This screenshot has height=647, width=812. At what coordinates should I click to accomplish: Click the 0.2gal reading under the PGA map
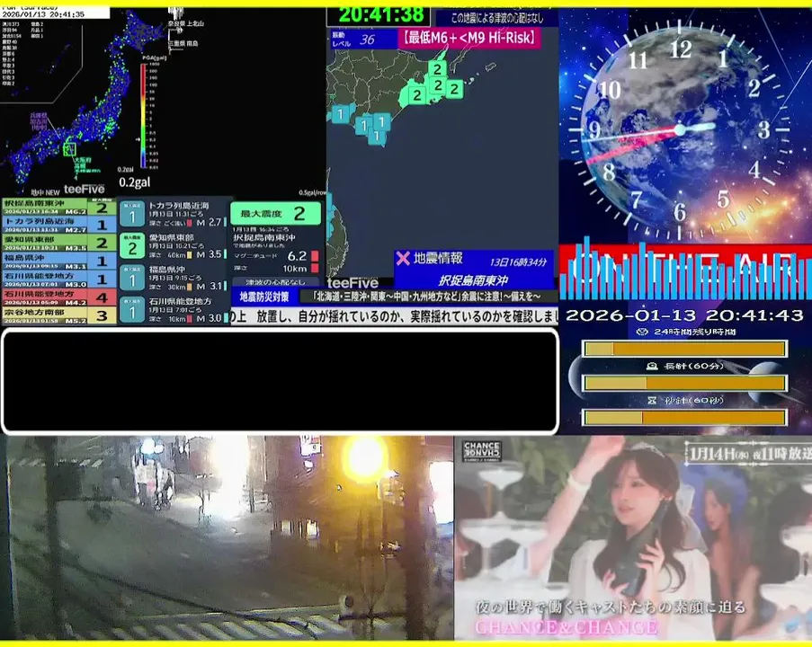[134, 182]
